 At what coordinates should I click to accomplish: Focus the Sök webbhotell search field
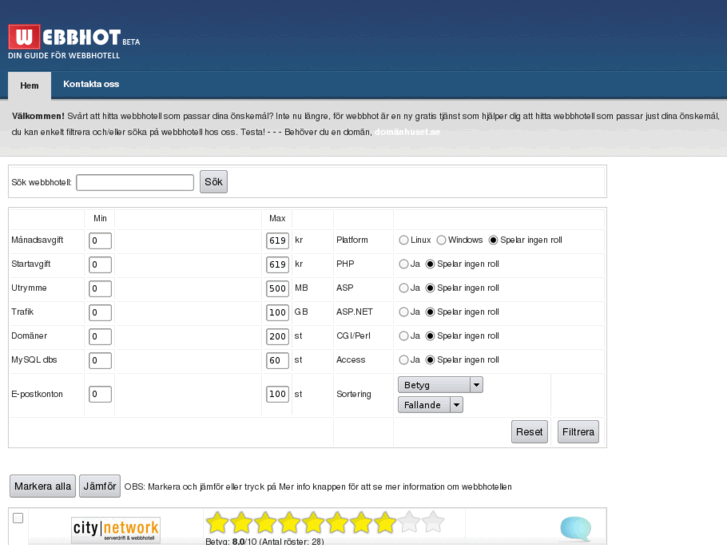tap(135, 182)
